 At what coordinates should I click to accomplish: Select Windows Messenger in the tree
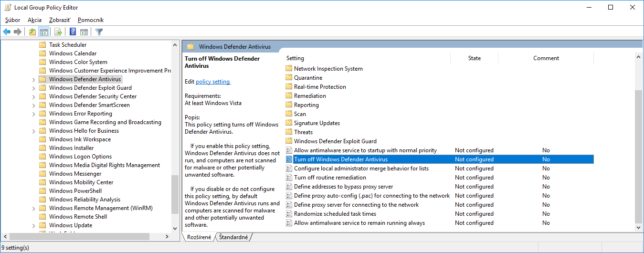click(75, 174)
